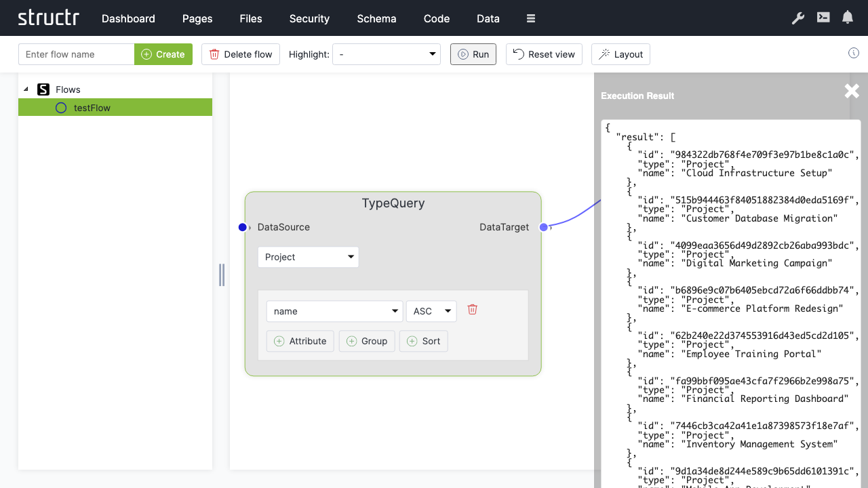This screenshot has height=488, width=868.
Task: Click the structr logo
Action: tap(48, 18)
